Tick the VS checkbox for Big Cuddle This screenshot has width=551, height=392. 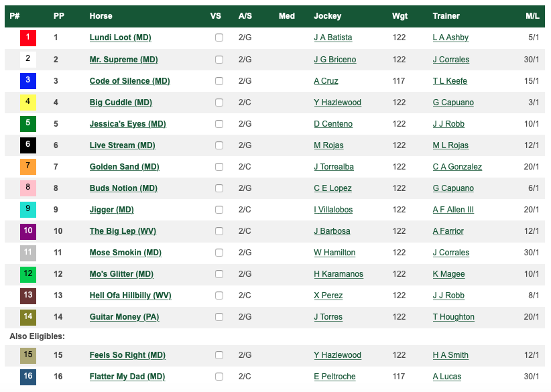219,103
